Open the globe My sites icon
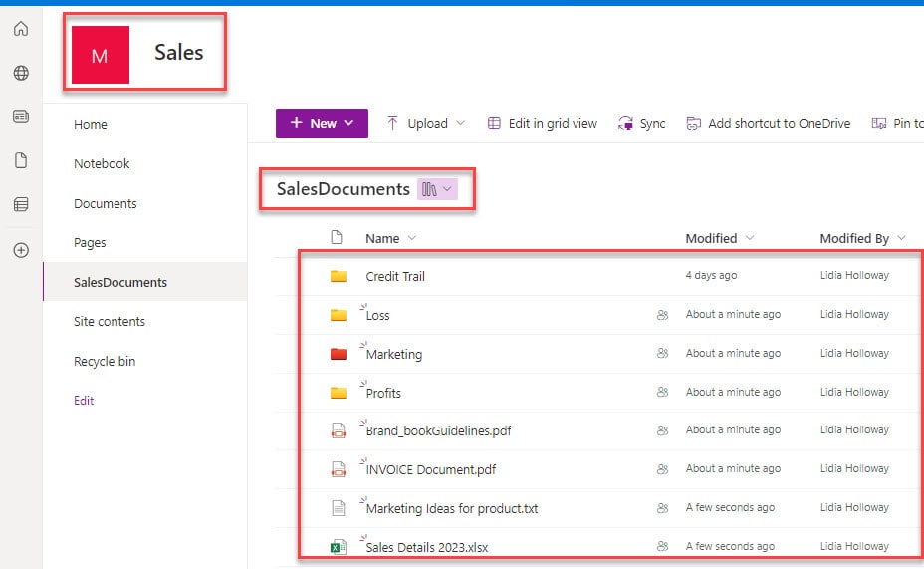The width and height of the screenshot is (924, 569). coord(21,73)
